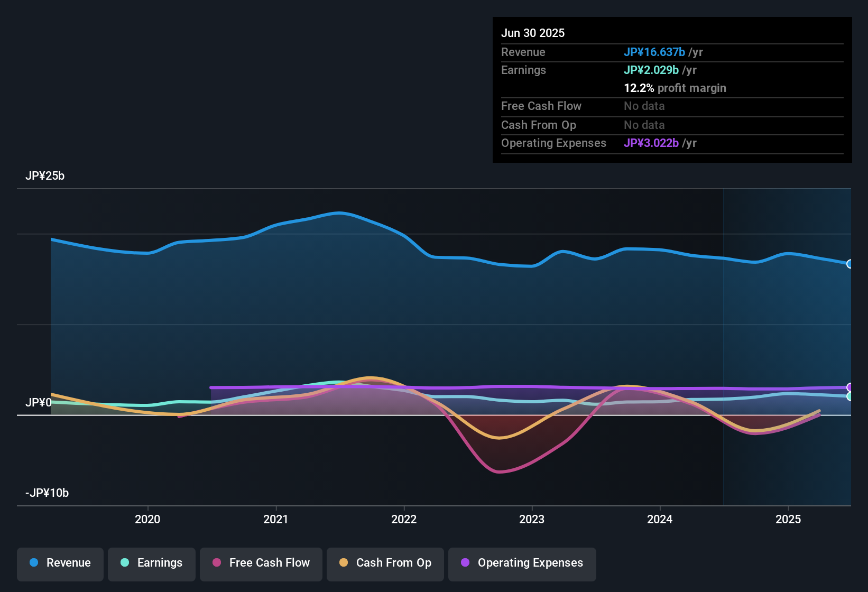Click the JP¥25b y-axis label
Screen dimensions: 868x592
tap(45, 175)
